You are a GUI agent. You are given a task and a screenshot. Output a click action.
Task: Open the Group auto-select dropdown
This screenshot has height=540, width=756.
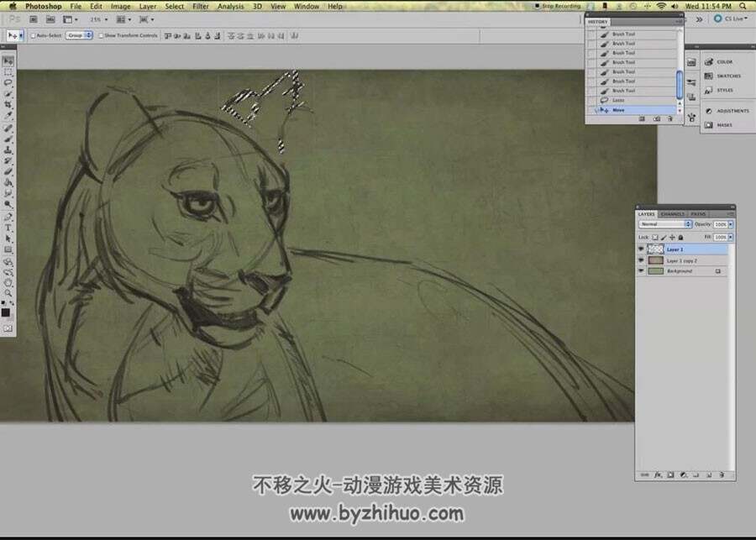pyautogui.click(x=79, y=35)
